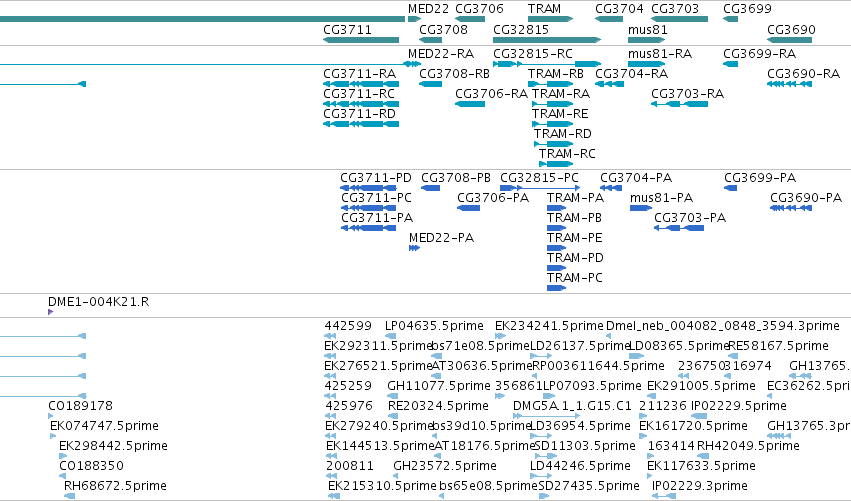Open the CG32815-RC transcript
The image size is (851, 501).
533,54
